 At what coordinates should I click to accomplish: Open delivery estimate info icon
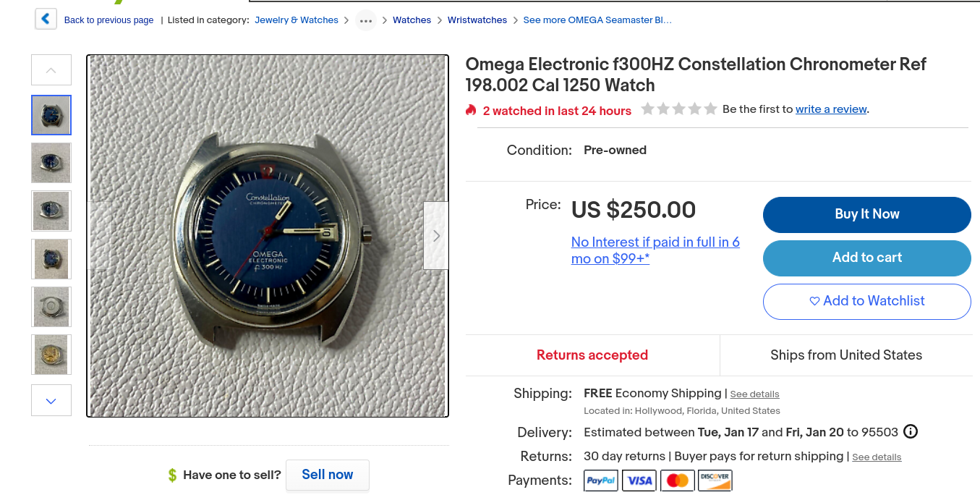[x=911, y=432]
